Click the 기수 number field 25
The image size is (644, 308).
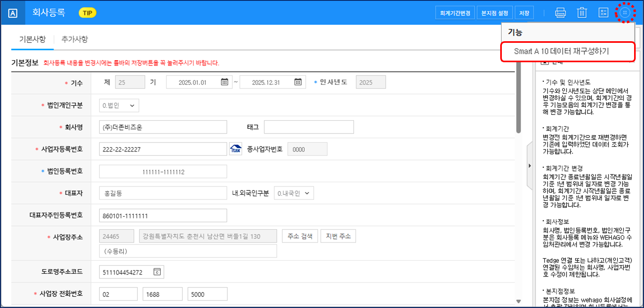(130, 82)
